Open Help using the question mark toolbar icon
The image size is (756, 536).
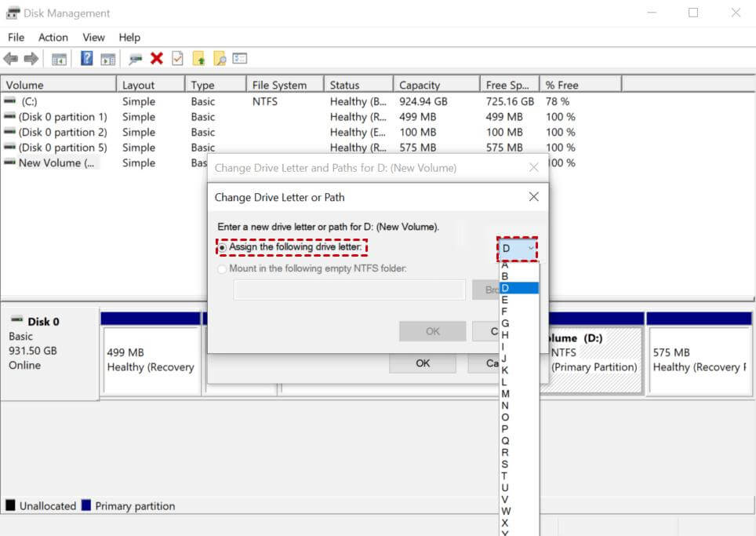pos(86,58)
